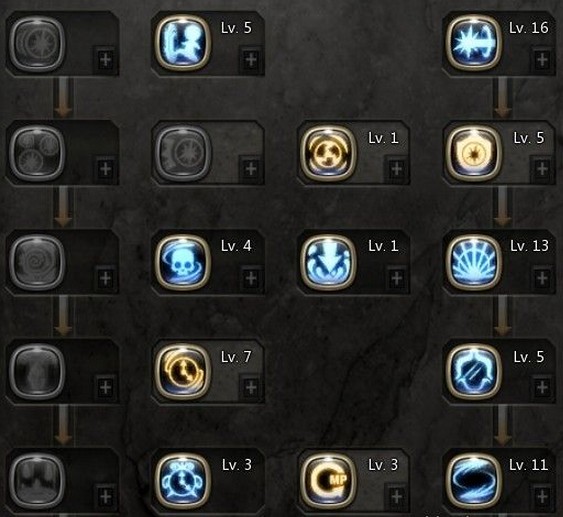Click the blue shield slash skill Lv. 5

[474, 372]
